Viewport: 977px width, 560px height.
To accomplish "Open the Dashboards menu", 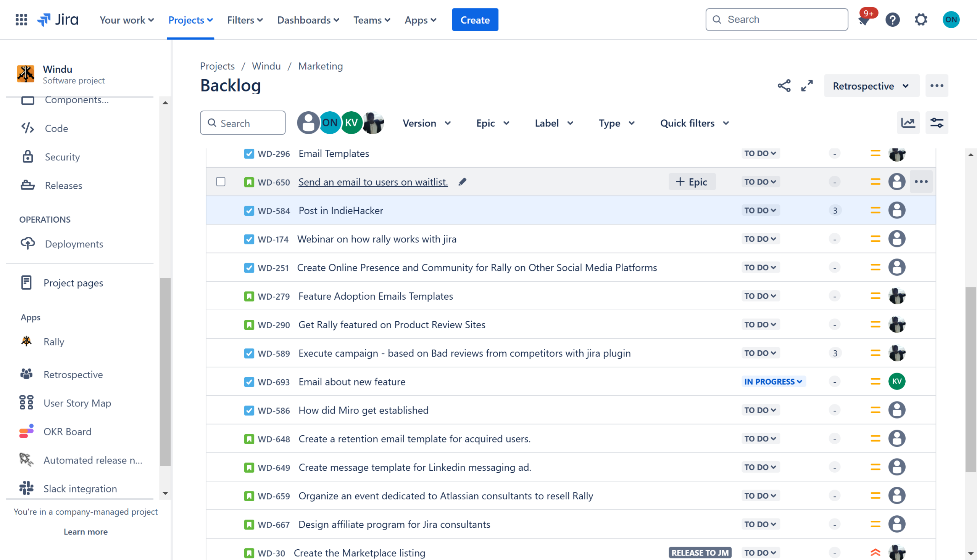I will point(308,20).
